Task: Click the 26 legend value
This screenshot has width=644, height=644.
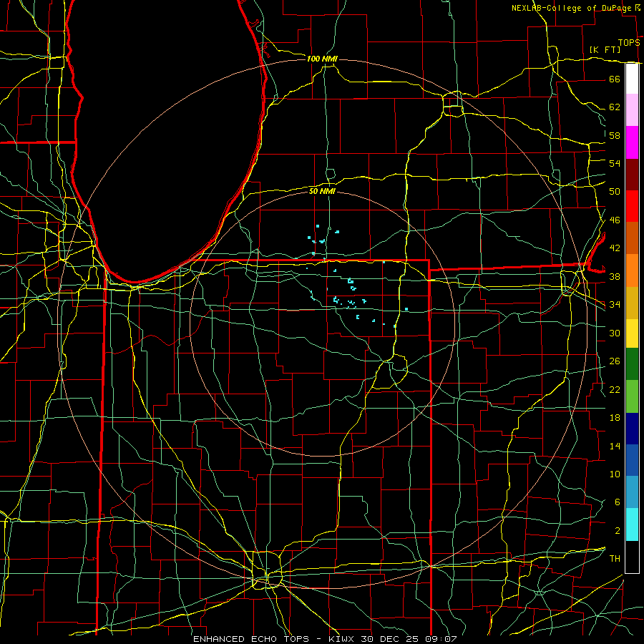Action: coord(615,361)
